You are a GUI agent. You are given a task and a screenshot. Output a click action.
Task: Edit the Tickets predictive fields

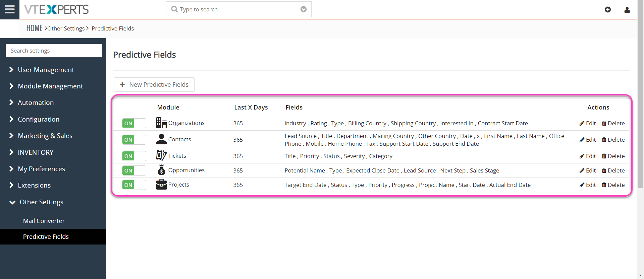pyautogui.click(x=588, y=156)
